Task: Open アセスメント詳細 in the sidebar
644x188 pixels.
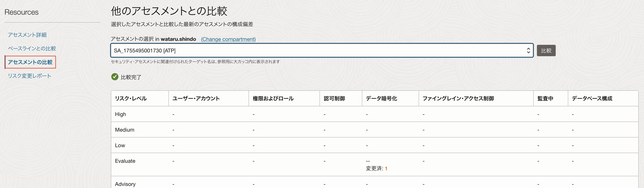Action: (x=27, y=35)
